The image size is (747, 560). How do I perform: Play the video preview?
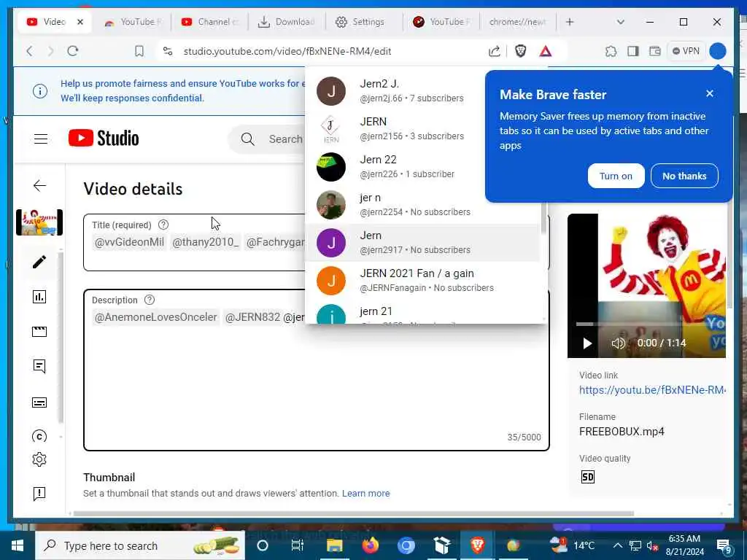click(x=587, y=343)
